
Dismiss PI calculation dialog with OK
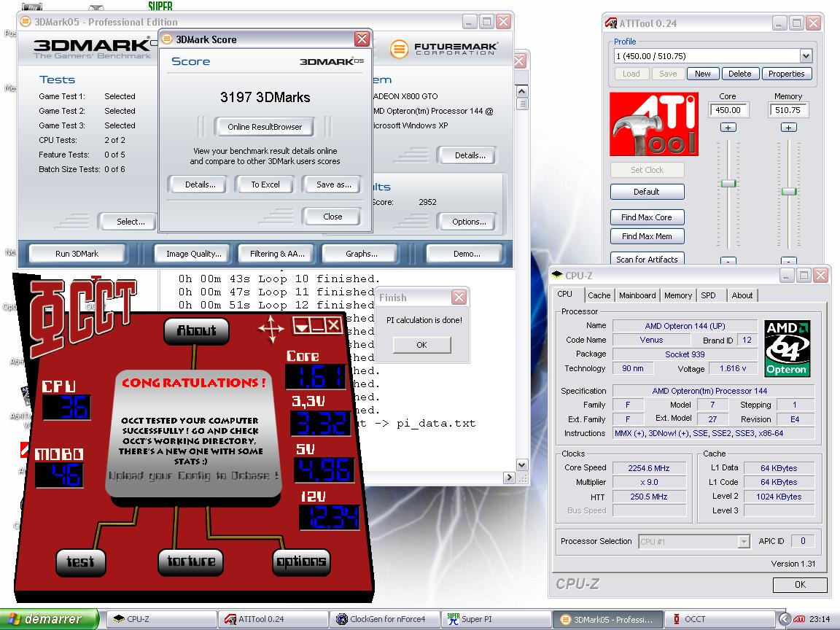(421, 345)
